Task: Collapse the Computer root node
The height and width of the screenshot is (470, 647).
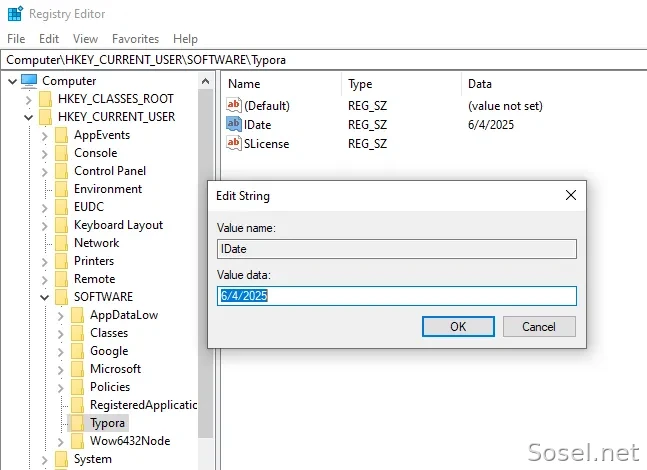Action: (x=12, y=81)
